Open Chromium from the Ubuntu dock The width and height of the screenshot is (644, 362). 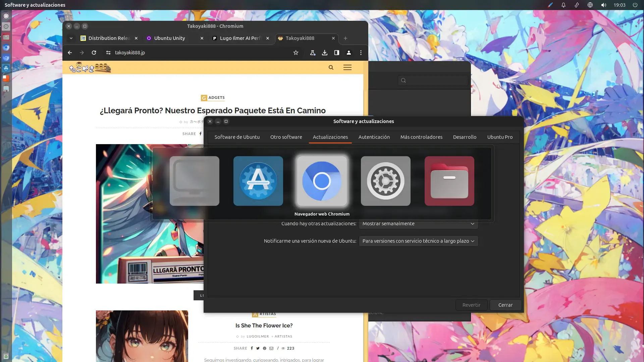click(x=6, y=47)
